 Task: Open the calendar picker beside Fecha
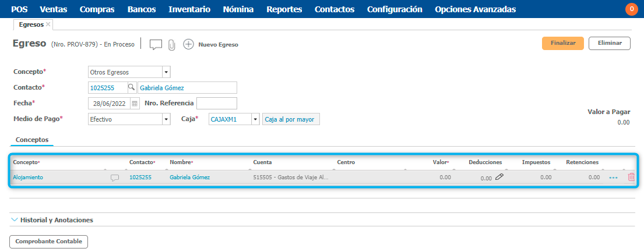point(135,104)
